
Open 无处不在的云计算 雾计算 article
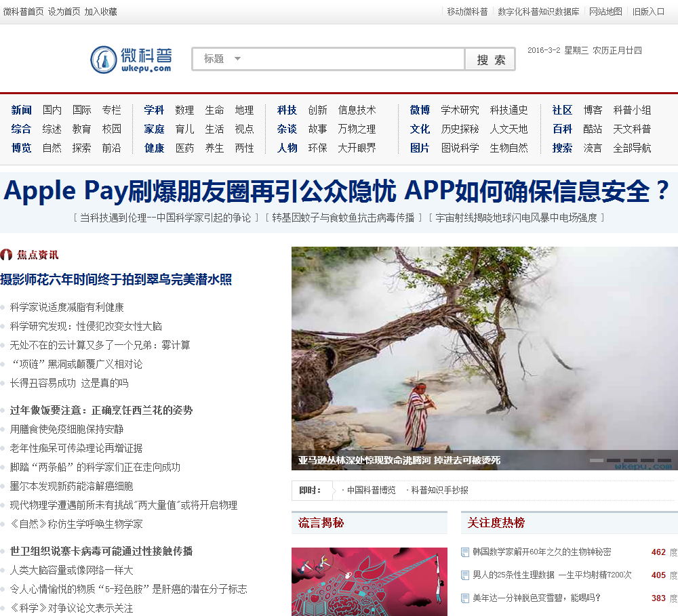pyautogui.click(x=100, y=346)
